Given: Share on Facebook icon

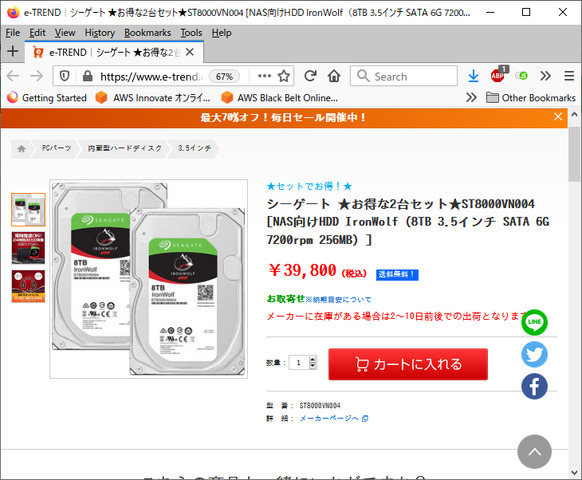Looking at the screenshot, I should (534, 386).
